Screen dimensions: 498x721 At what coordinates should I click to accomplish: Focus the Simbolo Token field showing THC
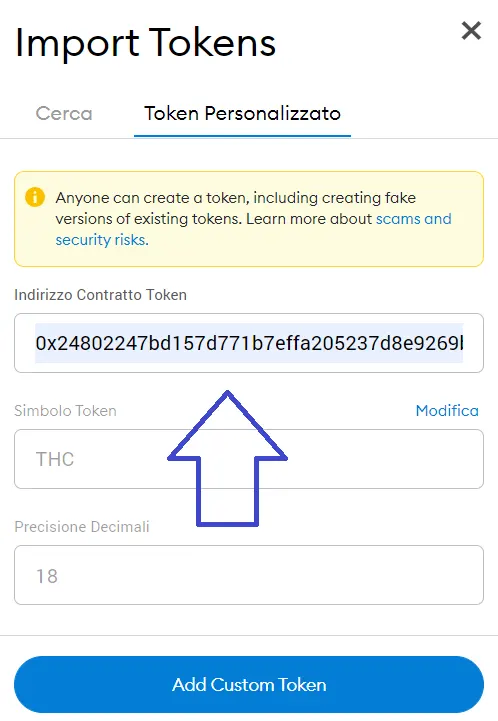pos(249,459)
